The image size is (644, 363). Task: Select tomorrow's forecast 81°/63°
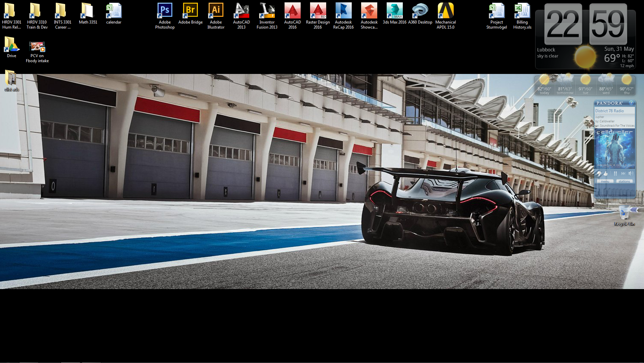[x=565, y=85]
